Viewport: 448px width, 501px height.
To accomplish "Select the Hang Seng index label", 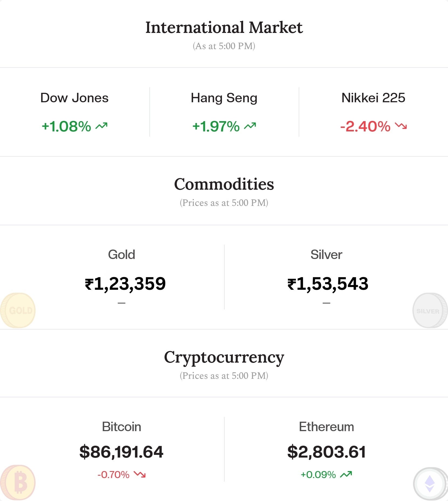I will [224, 98].
